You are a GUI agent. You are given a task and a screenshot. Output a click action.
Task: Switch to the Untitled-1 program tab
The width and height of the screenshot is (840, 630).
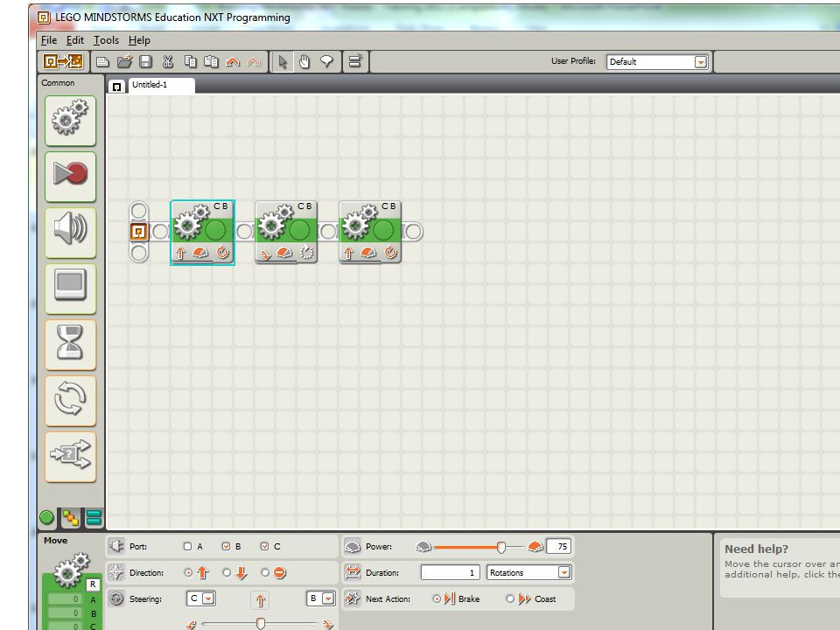click(161, 85)
